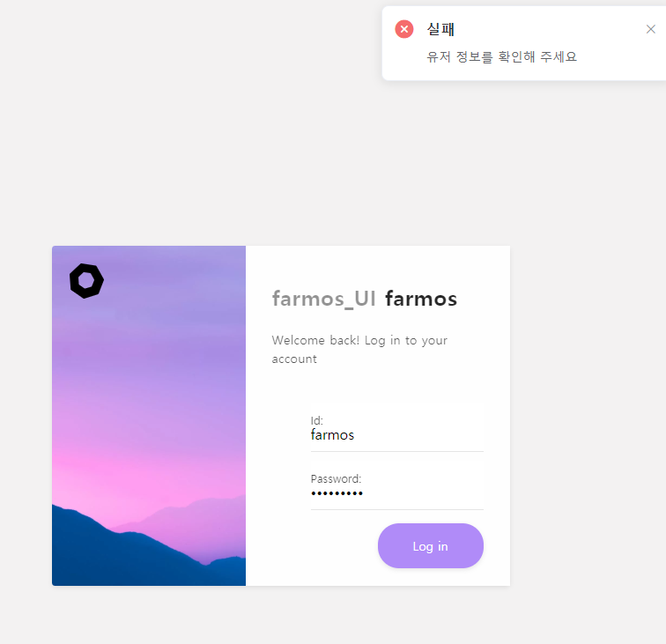Click the Id: field label
Screen dimensions: 666x644
tap(317, 420)
